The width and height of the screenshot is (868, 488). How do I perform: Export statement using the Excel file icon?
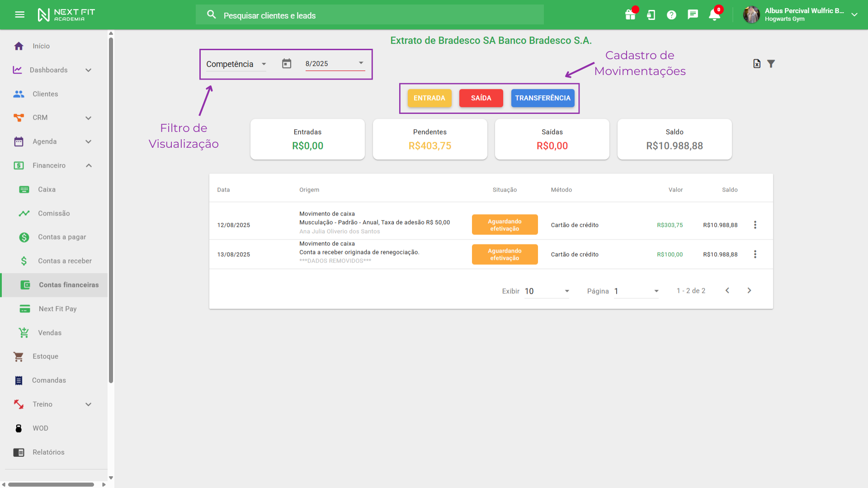click(757, 64)
